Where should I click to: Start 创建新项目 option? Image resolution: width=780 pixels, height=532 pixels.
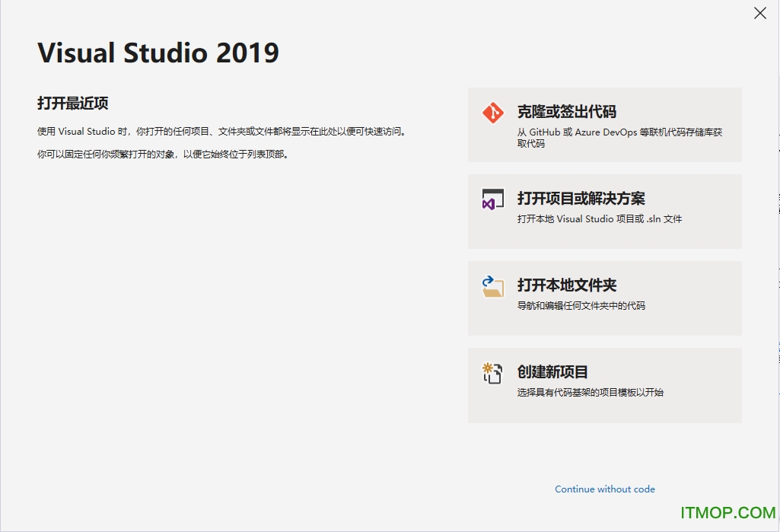[605, 385]
